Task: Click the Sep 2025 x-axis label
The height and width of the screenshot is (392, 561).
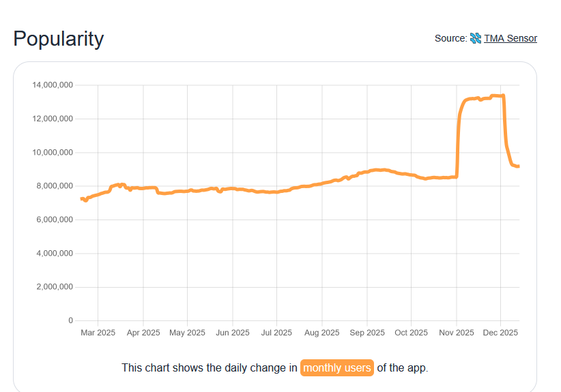Action: pyautogui.click(x=366, y=333)
